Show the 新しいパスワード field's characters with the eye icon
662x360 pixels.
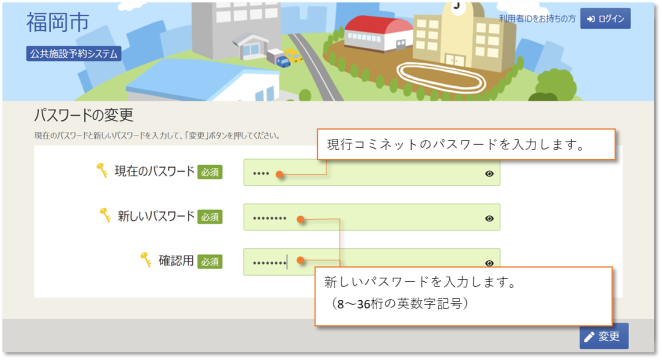point(489,218)
